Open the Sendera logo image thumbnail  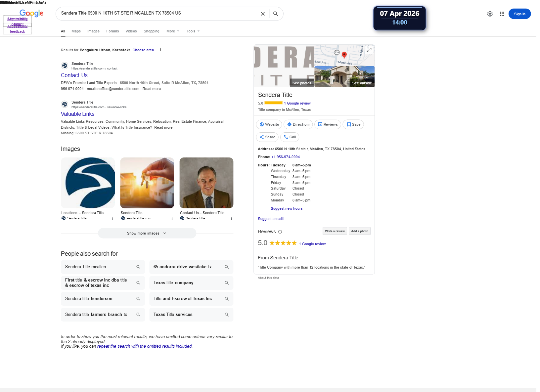(88, 183)
